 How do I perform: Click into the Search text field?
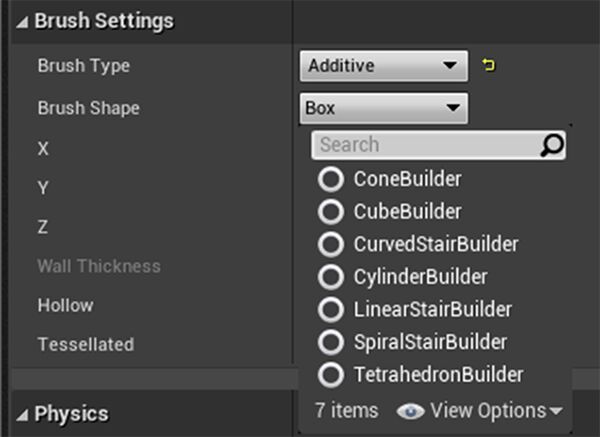[425, 145]
